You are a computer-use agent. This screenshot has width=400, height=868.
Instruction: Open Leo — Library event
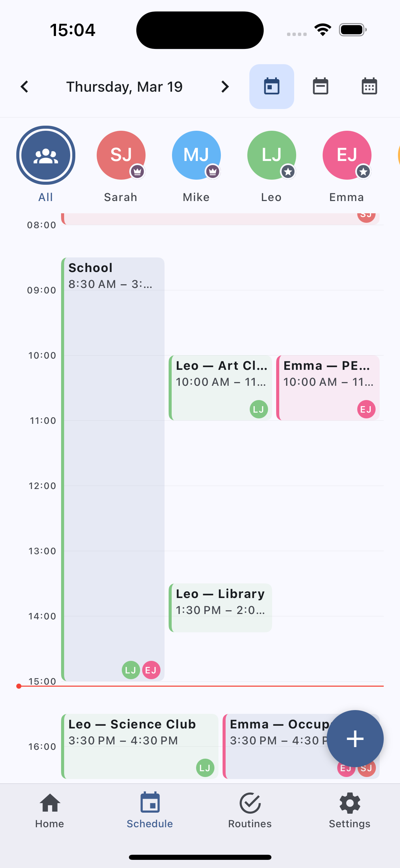point(220,608)
